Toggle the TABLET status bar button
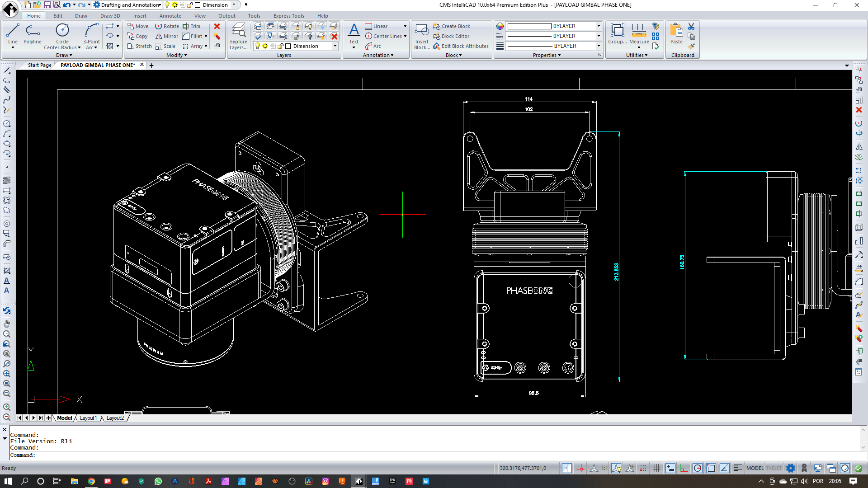This screenshot has height=488, width=868. click(x=774, y=468)
